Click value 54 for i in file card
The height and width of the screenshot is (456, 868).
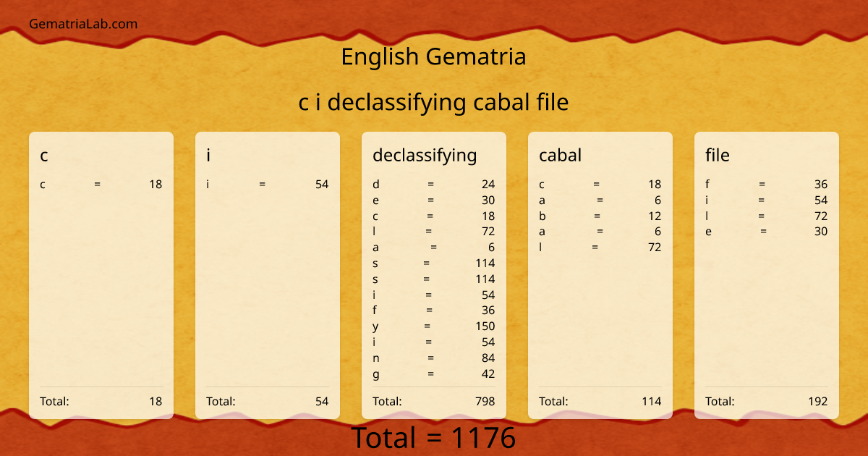tap(821, 200)
